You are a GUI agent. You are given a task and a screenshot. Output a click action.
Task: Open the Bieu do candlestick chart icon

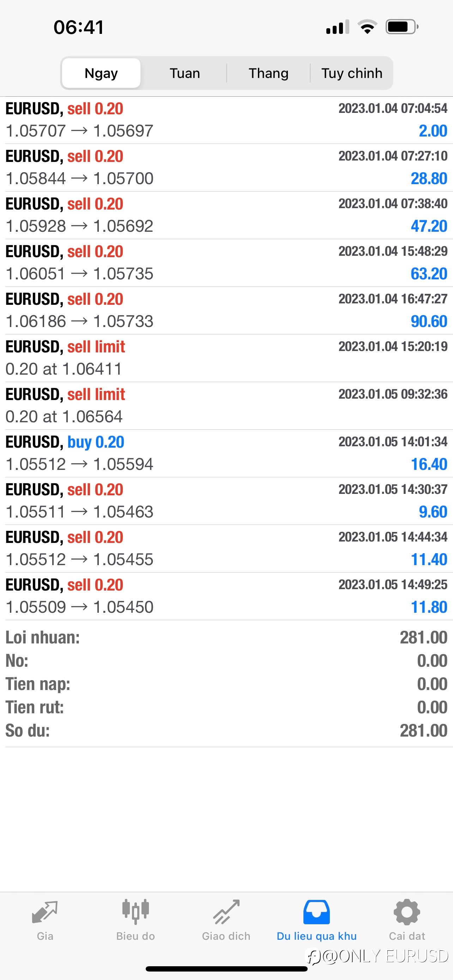135,912
